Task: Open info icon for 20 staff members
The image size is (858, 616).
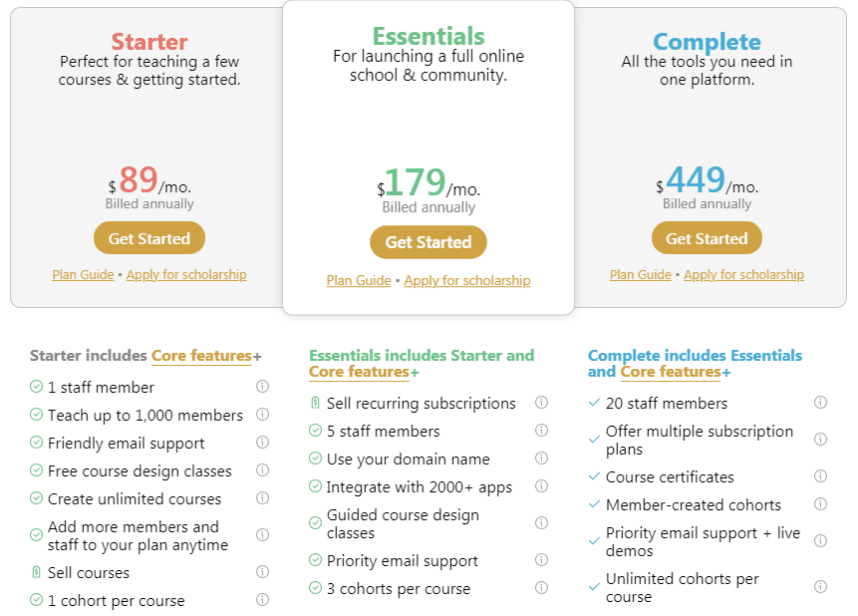Action: (x=821, y=403)
